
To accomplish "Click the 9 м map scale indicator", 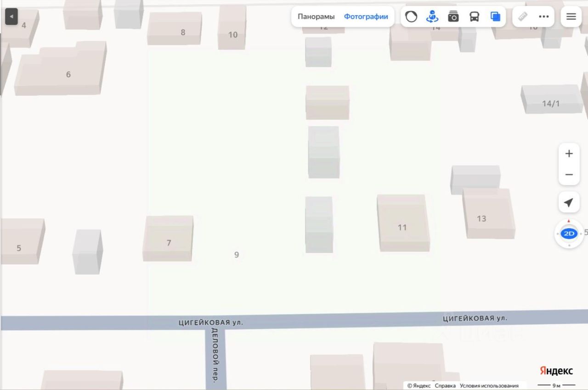I will pos(556,385).
